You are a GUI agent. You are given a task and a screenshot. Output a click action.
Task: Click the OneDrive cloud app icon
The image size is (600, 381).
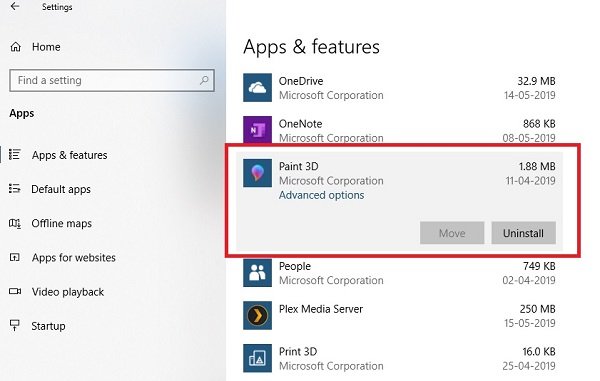[258, 88]
